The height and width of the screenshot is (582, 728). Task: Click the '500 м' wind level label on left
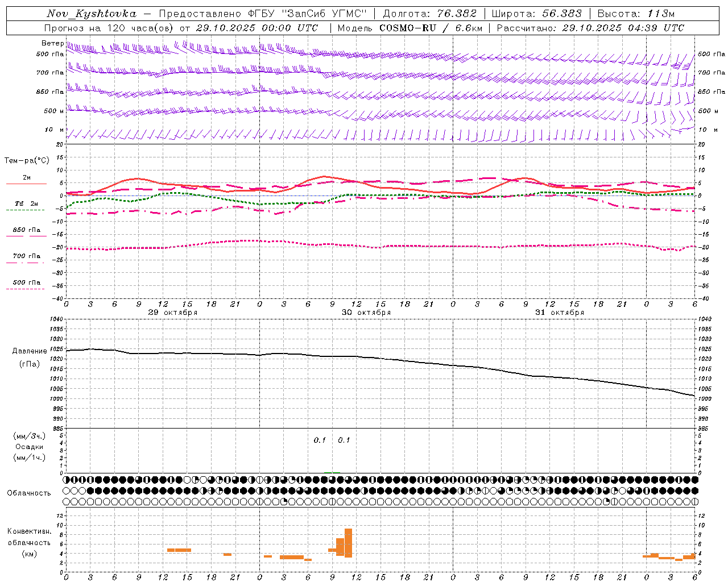(54, 111)
